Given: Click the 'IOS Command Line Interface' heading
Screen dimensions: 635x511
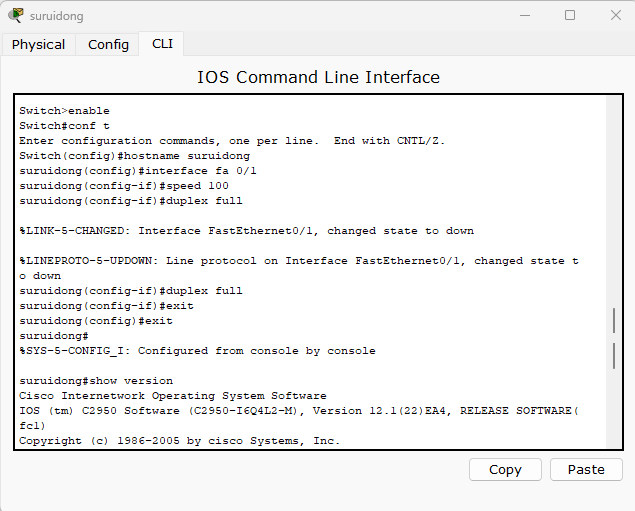Looking at the screenshot, I should coord(318,77).
